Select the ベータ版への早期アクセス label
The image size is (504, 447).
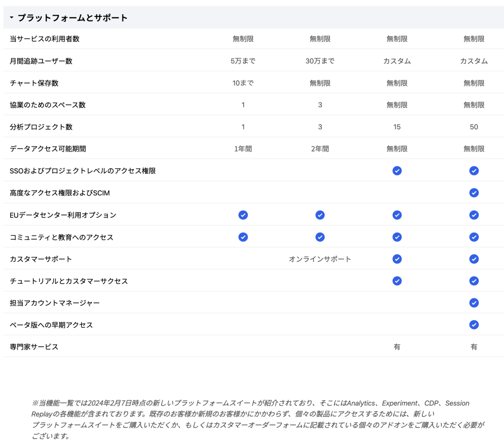[x=51, y=325]
